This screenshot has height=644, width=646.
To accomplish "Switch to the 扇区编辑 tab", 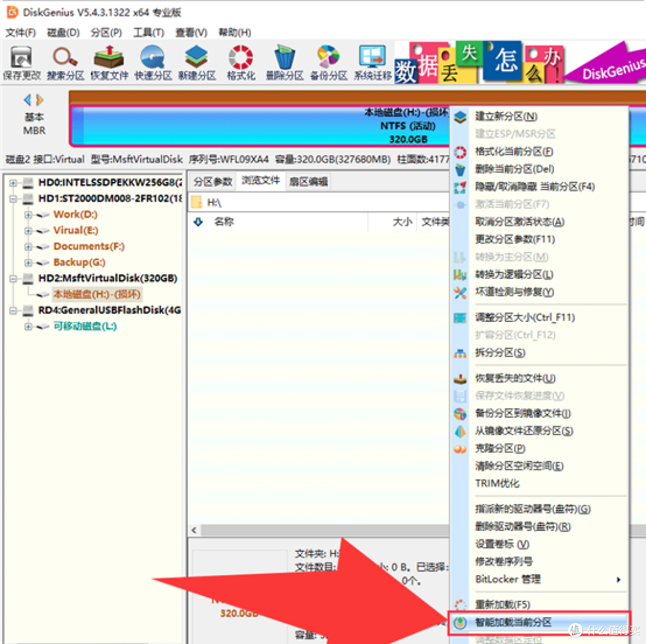I will point(309,182).
